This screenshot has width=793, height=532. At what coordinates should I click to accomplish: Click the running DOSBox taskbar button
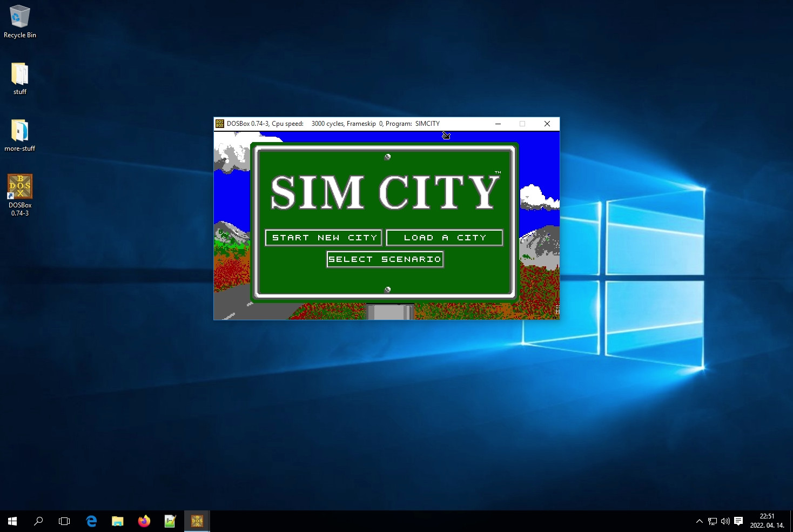pyautogui.click(x=197, y=521)
